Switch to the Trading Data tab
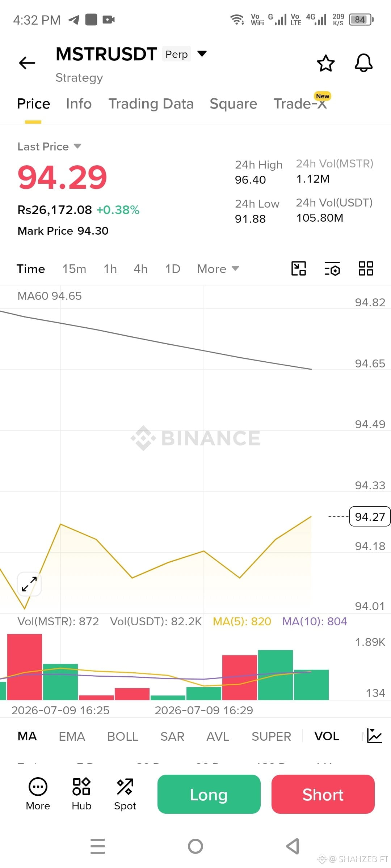This screenshot has width=391, height=868. pos(151,104)
